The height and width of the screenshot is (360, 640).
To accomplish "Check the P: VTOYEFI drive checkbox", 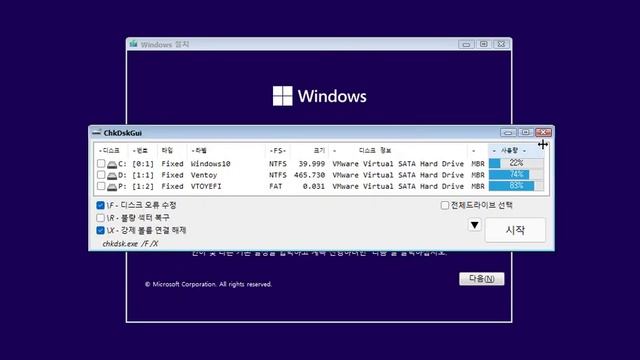I will click(101, 187).
